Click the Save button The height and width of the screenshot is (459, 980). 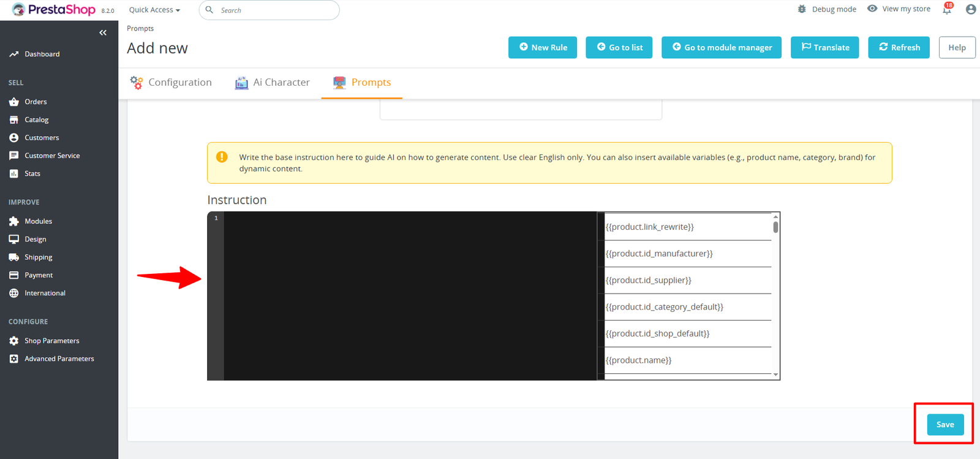tap(945, 425)
